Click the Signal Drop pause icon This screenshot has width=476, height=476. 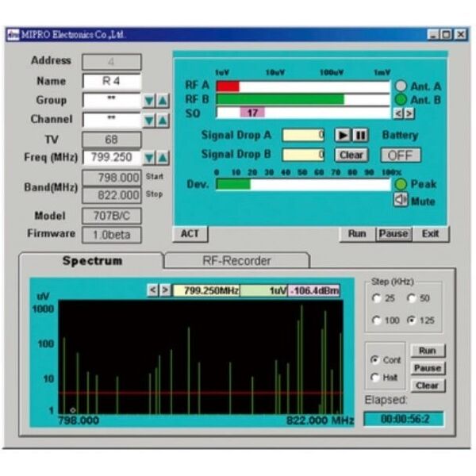point(359,135)
